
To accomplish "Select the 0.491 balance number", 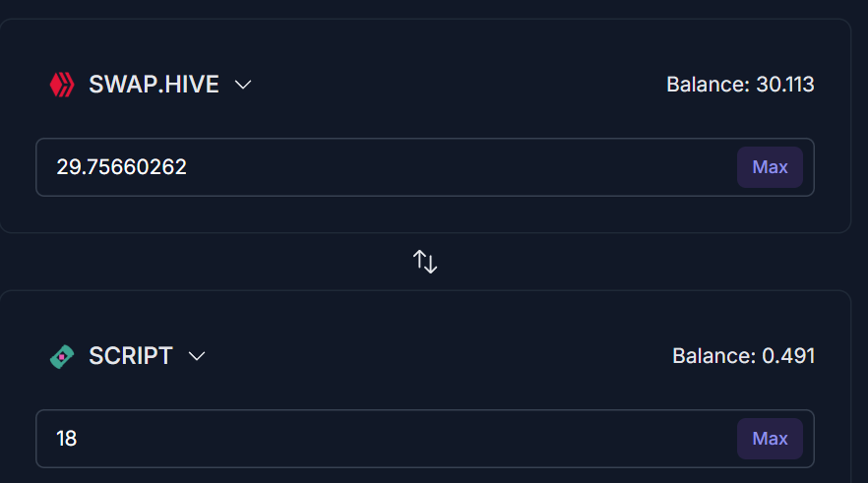I will [x=788, y=356].
